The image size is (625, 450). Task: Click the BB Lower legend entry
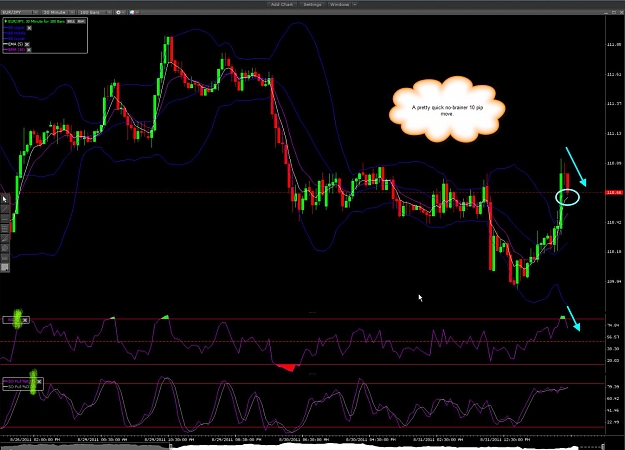click(14, 39)
